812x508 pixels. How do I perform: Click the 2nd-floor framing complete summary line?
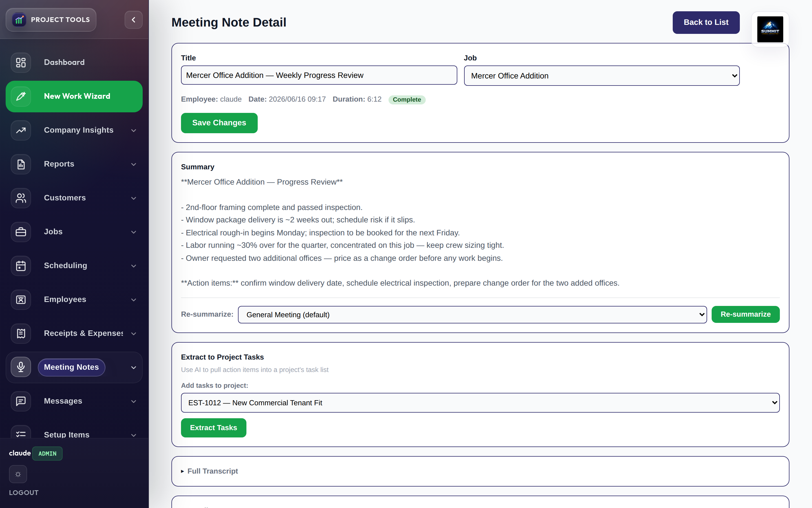pyautogui.click(x=272, y=207)
